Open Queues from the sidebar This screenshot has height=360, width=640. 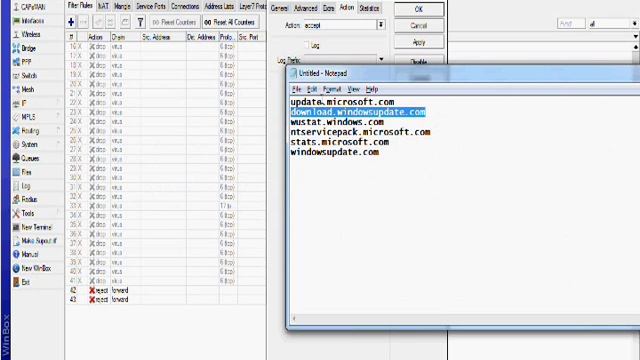[26, 158]
